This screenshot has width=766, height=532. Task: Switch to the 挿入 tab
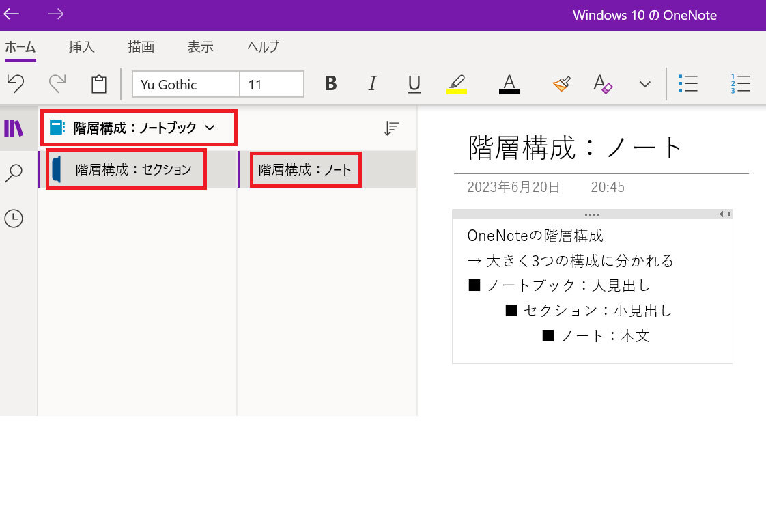tap(81, 47)
